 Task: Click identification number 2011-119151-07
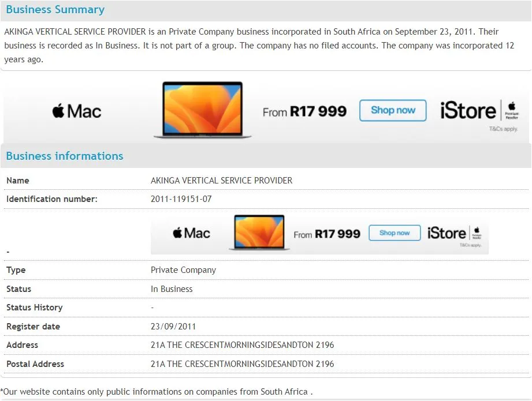tap(181, 199)
